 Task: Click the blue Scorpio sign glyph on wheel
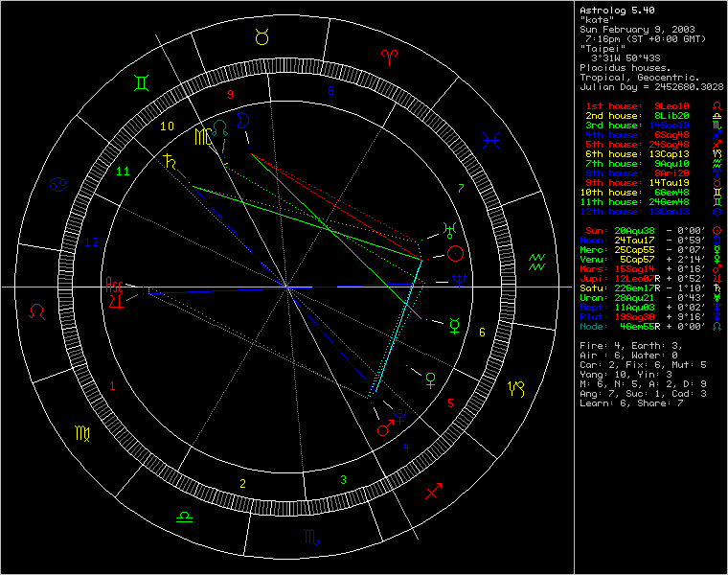pos(311,537)
